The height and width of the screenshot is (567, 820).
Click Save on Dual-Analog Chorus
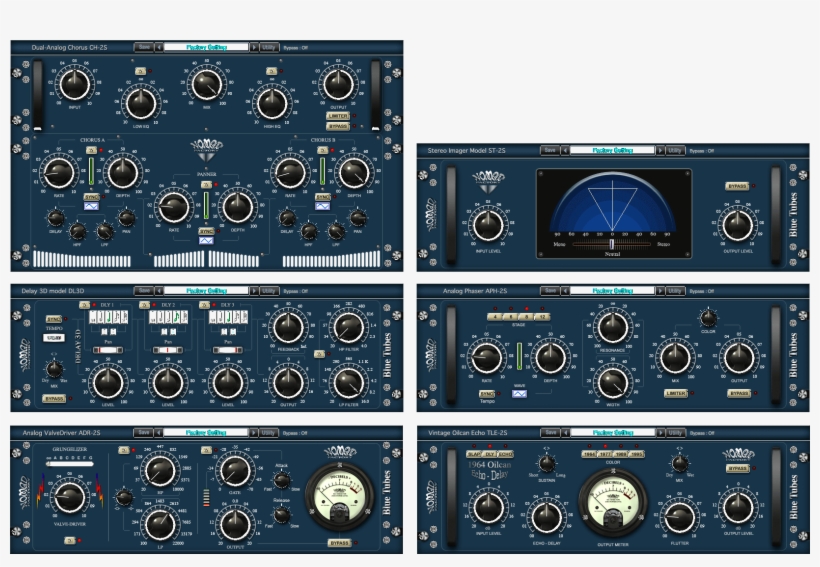pos(144,47)
